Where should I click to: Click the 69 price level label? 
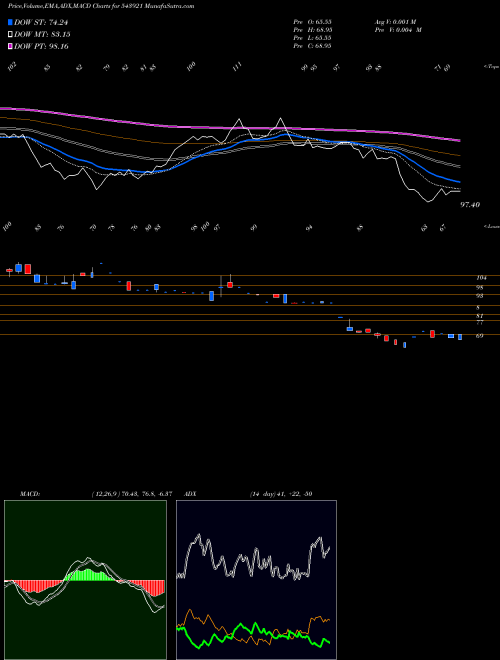click(x=480, y=336)
